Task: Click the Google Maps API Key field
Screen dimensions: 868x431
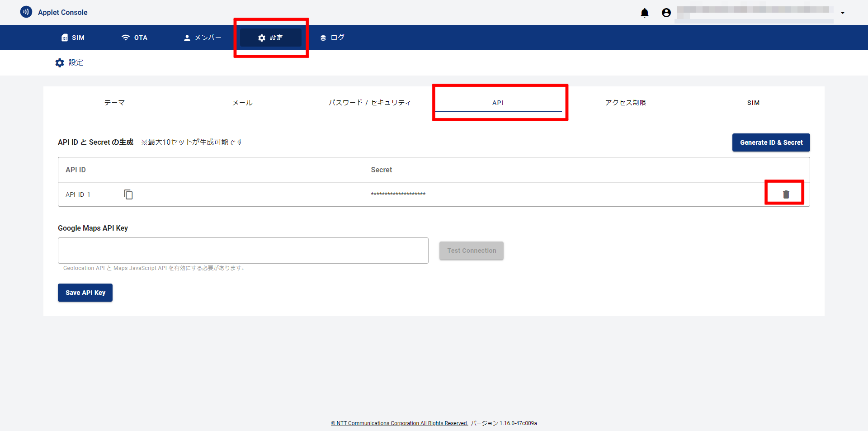Action: [243, 251]
